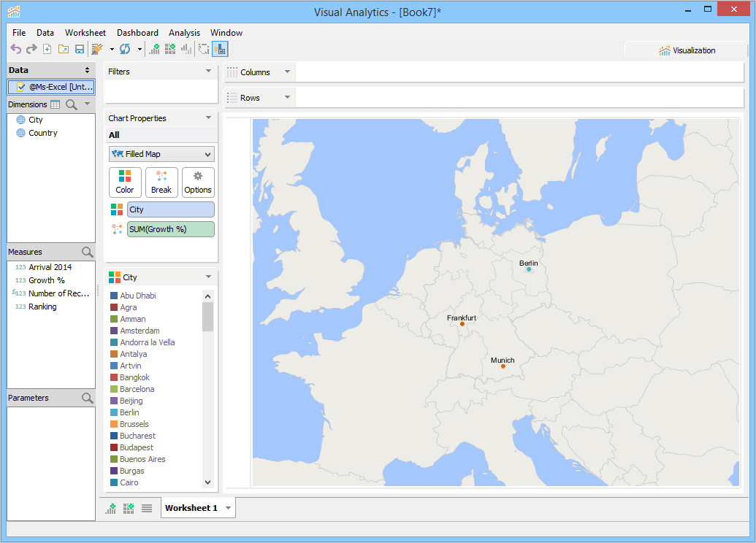Click the swap rows and columns icon
756x543 pixels.
(204, 49)
